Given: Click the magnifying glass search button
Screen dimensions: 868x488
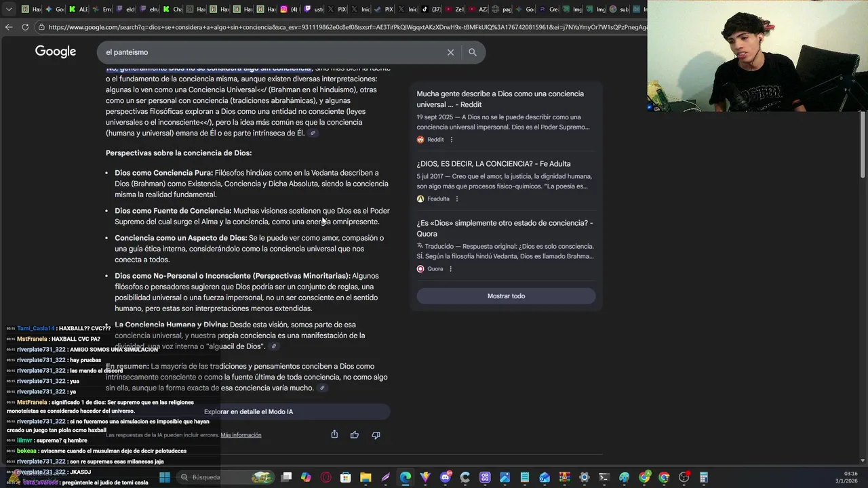Looking at the screenshot, I should [x=473, y=52].
